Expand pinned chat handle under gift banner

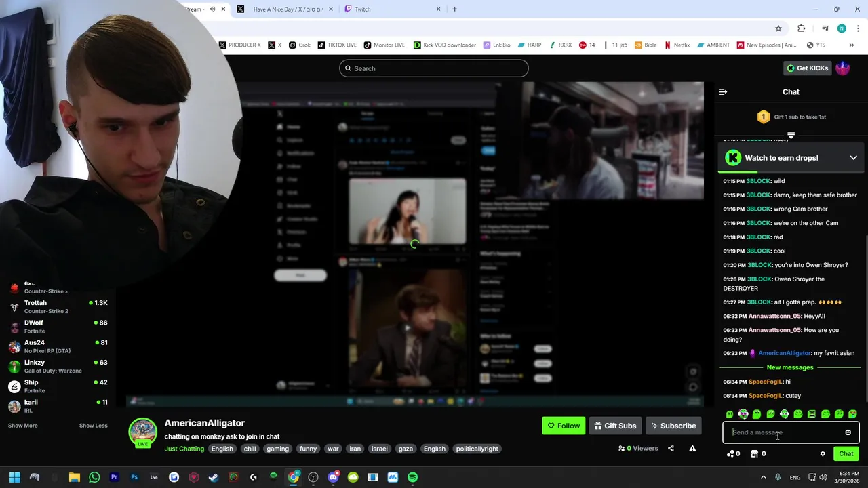[x=791, y=136]
